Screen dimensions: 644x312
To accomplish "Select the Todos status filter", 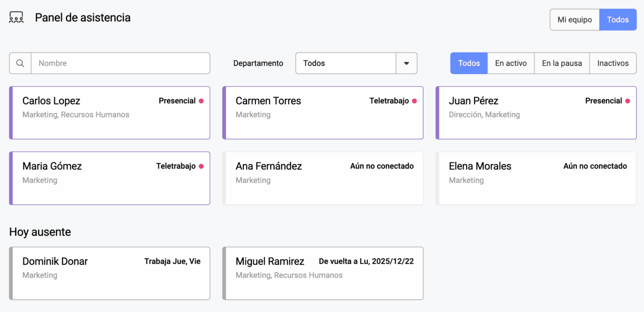I will click(x=469, y=64).
